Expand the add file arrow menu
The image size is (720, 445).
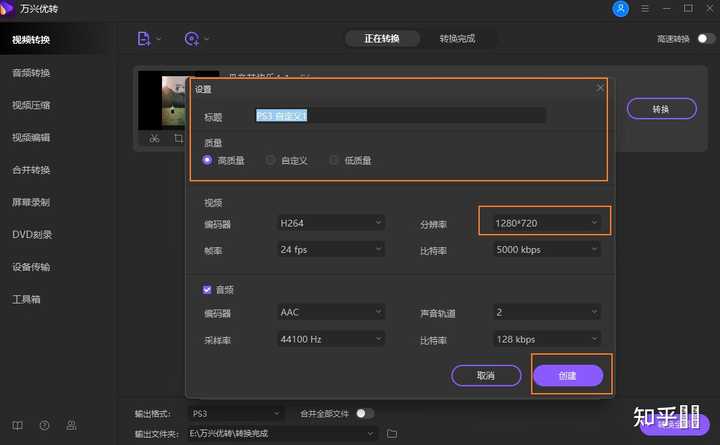[158, 39]
